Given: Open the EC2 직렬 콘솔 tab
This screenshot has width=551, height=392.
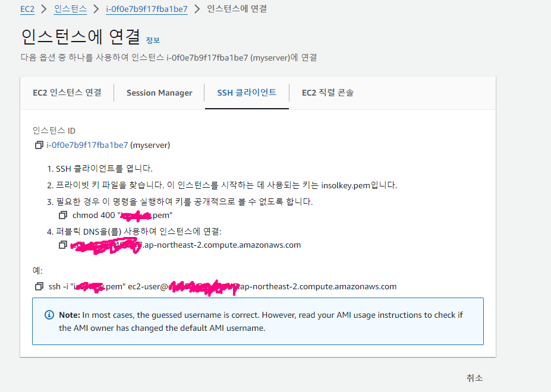Looking at the screenshot, I should pyautogui.click(x=328, y=93).
